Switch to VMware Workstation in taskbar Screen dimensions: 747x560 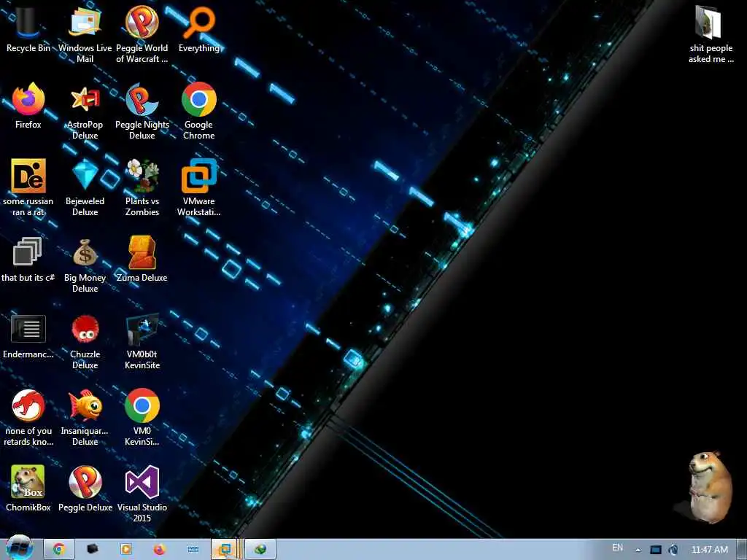(x=226, y=550)
